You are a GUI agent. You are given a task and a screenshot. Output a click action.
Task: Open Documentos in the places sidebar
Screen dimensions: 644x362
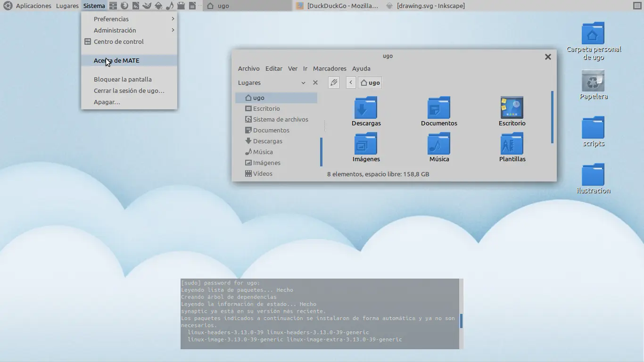tap(276, 130)
